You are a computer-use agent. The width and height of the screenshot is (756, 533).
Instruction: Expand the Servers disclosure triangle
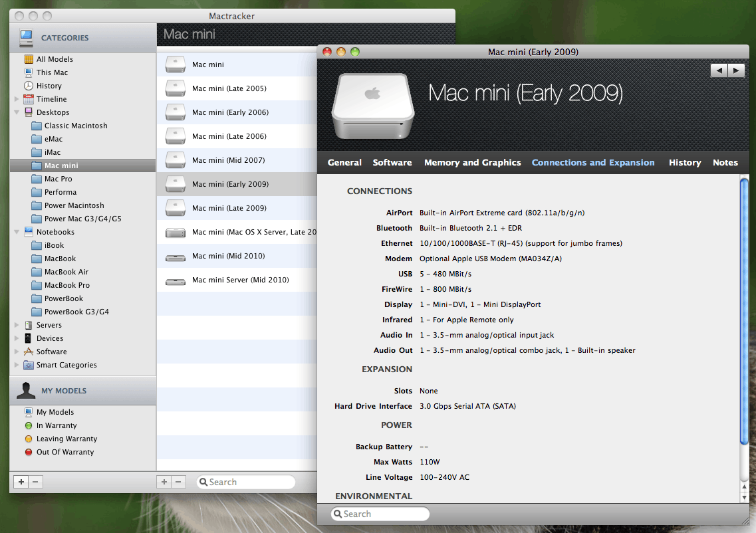click(17, 325)
